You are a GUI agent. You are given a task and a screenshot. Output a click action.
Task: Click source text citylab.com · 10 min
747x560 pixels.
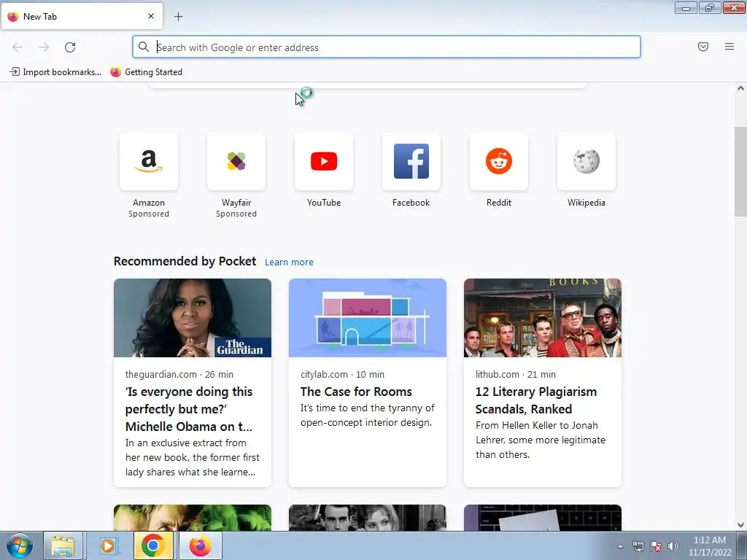pyautogui.click(x=342, y=374)
